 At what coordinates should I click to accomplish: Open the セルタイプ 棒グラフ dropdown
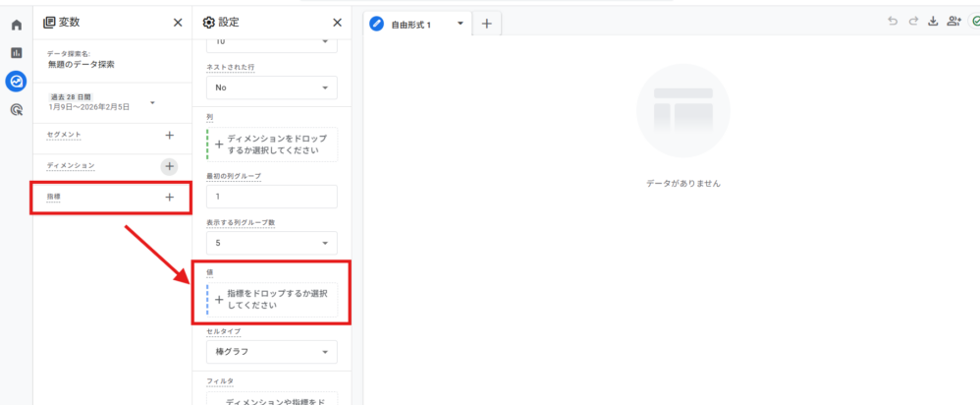tap(270, 352)
